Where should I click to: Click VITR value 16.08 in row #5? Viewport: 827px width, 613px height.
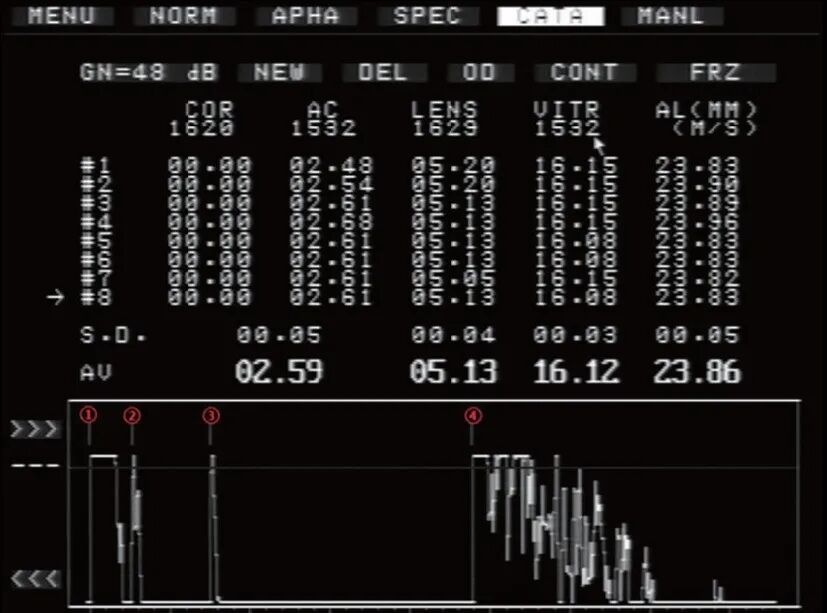click(x=575, y=241)
